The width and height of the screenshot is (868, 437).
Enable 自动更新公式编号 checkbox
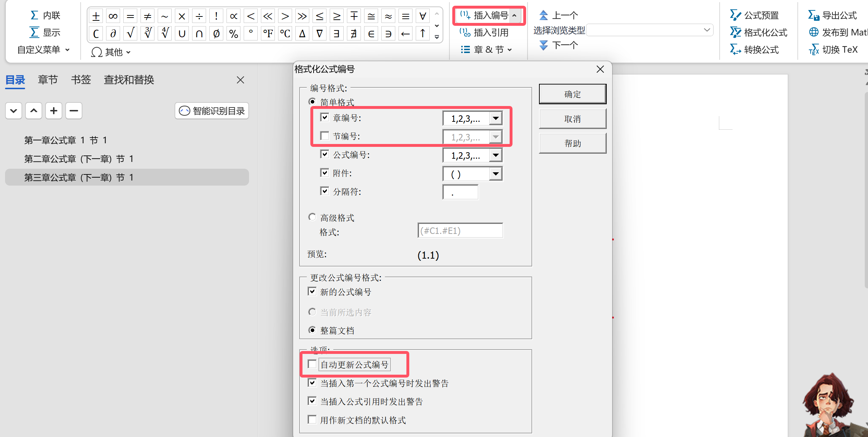(x=312, y=364)
